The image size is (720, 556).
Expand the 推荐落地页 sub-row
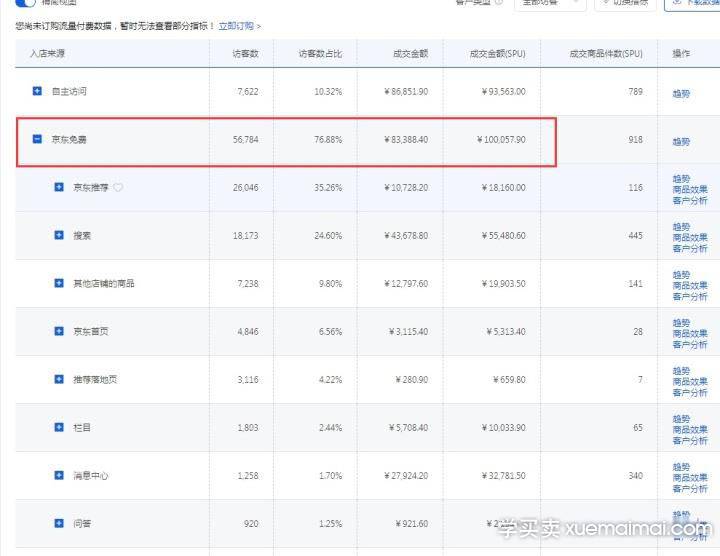(x=59, y=379)
